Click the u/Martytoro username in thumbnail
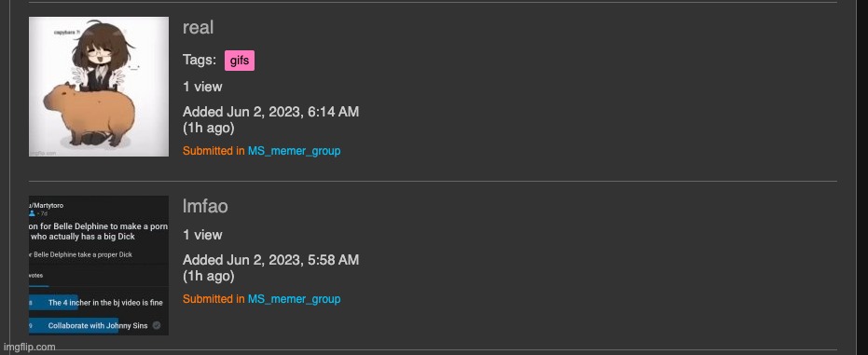This screenshot has width=868, height=355. [x=47, y=205]
